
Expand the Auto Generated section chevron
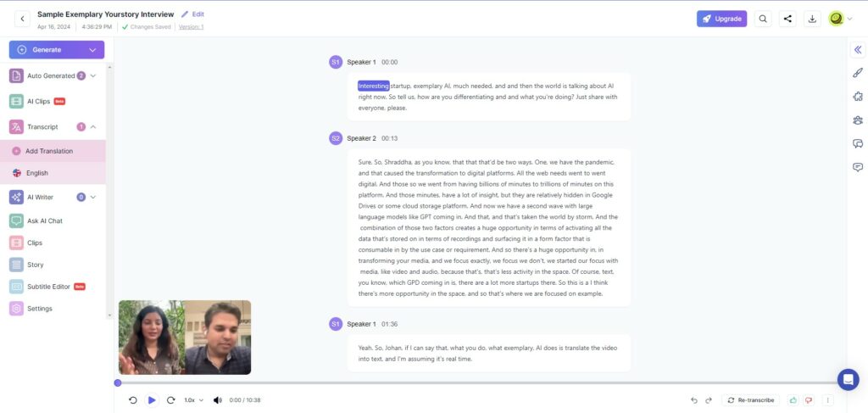pos(93,75)
